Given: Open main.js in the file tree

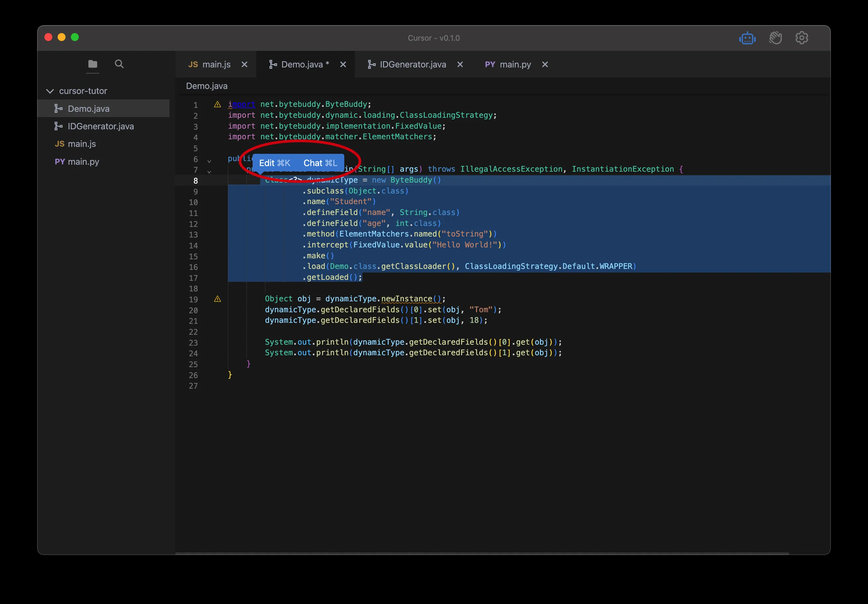Looking at the screenshot, I should (x=82, y=144).
